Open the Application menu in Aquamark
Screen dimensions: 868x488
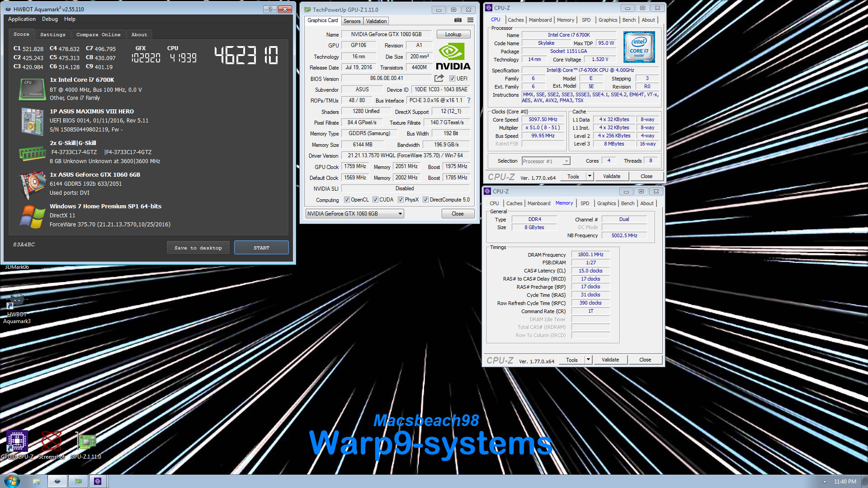[22, 19]
